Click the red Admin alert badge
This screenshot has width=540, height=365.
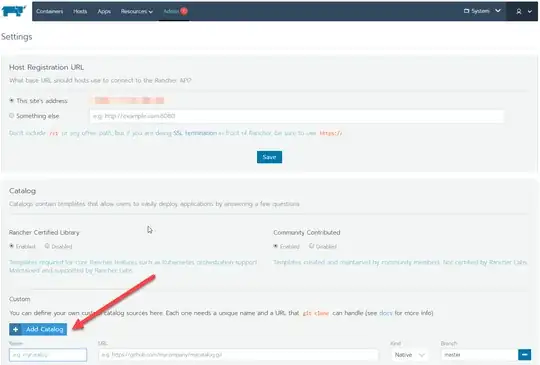[184, 11]
